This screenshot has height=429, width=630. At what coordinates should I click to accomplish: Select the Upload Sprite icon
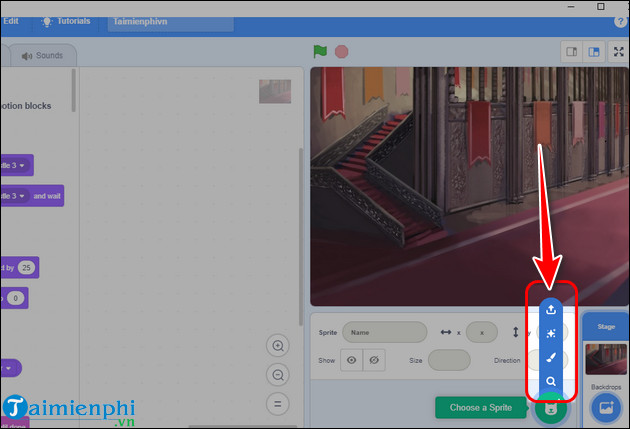tap(551, 310)
